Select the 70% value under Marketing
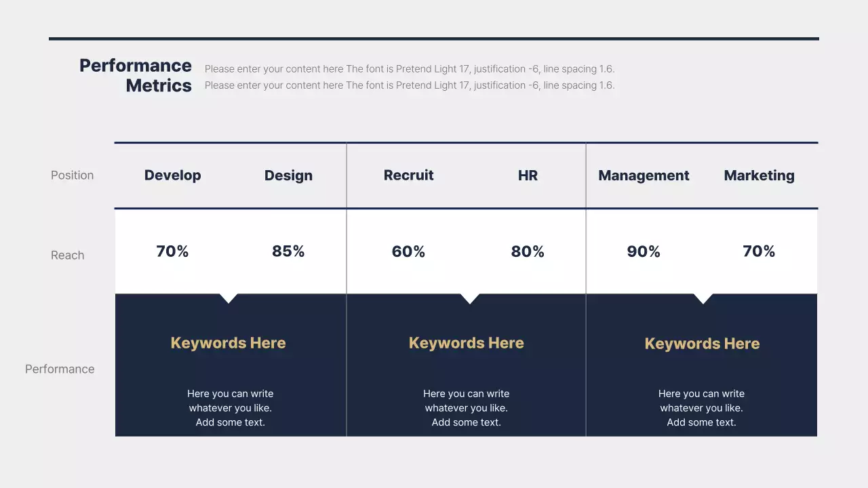This screenshot has width=868, height=488. tap(759, 251)
